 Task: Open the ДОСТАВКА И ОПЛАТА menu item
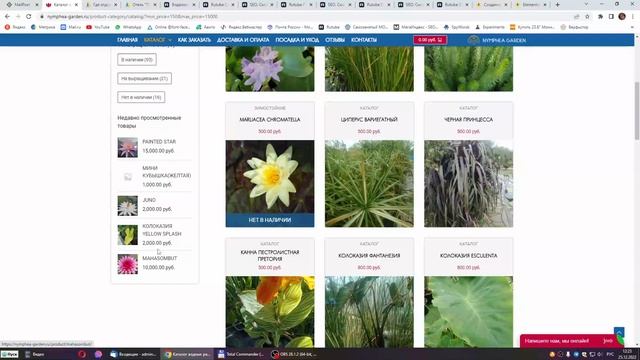pyautogui.click(x=243, y=40)
